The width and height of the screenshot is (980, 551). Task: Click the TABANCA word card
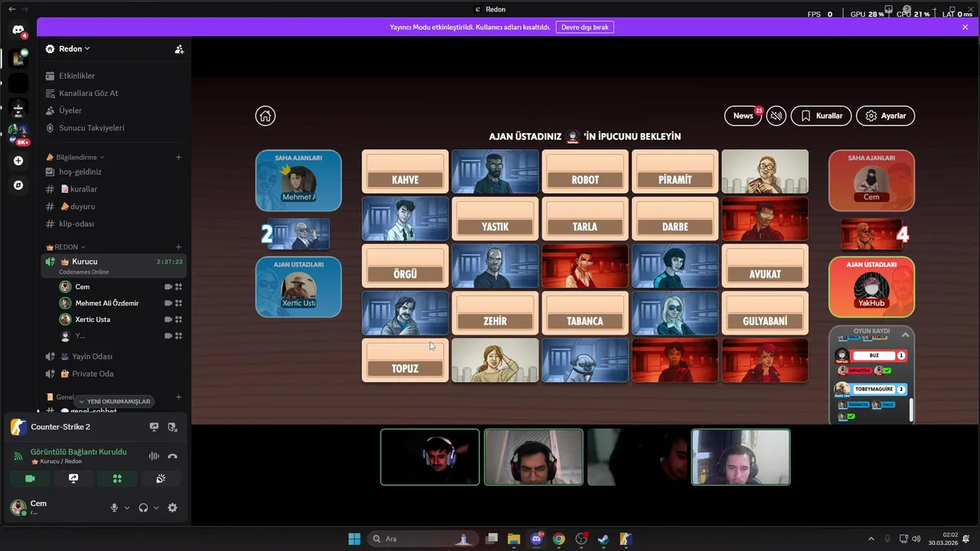coord(585,313)
